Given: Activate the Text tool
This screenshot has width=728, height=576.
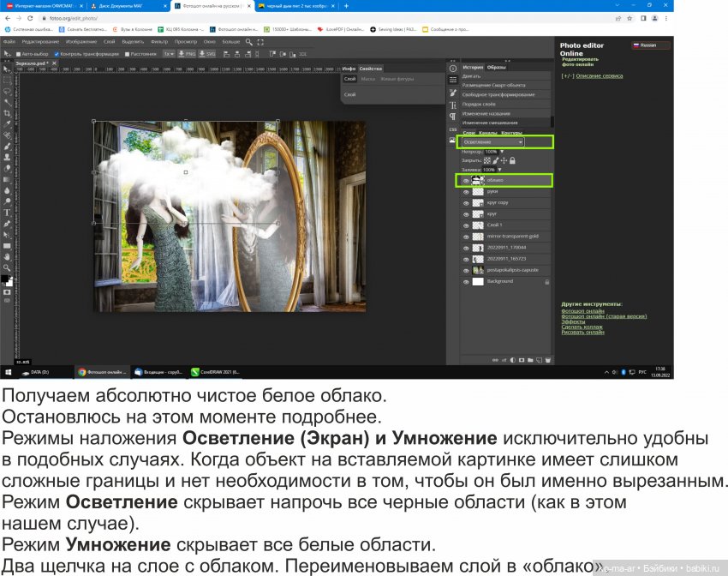Looking at the screenshot, I should click(6, 213).
